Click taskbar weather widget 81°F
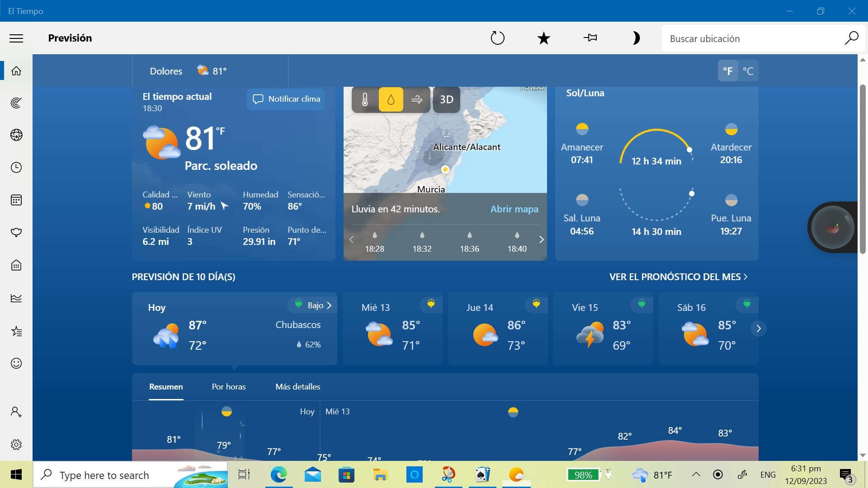This screenshot has height=488, width=868. pos(652,475)
